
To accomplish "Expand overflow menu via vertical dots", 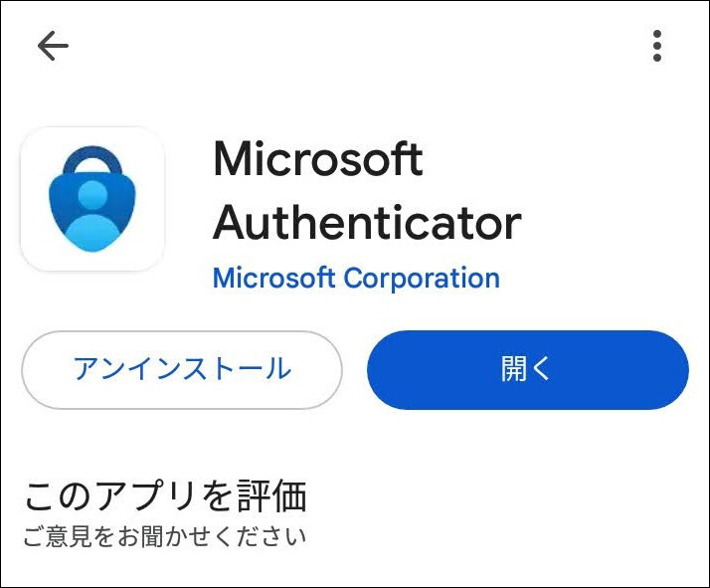I will click(657, 46).
